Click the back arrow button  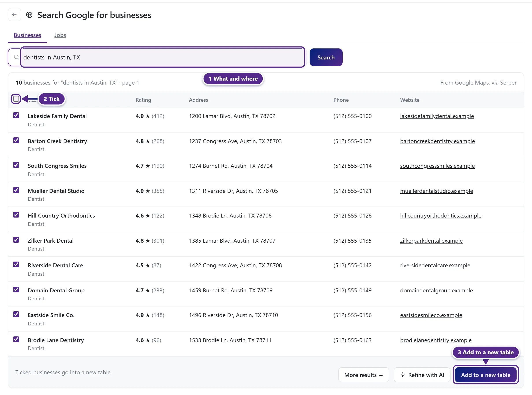pos(14,15)
